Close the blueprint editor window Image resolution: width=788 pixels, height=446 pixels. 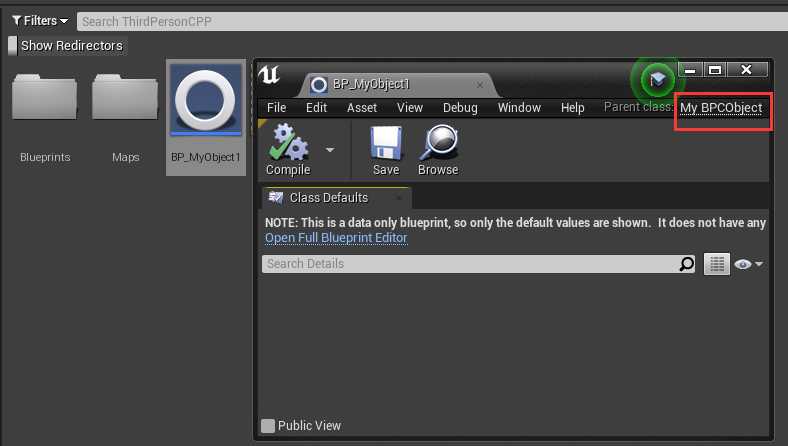pyautogui.click(x=747, y=70)
